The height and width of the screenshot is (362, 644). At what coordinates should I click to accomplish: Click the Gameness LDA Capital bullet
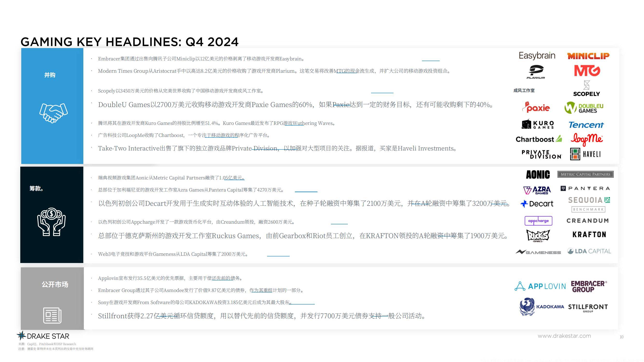[x=173, y=254]
